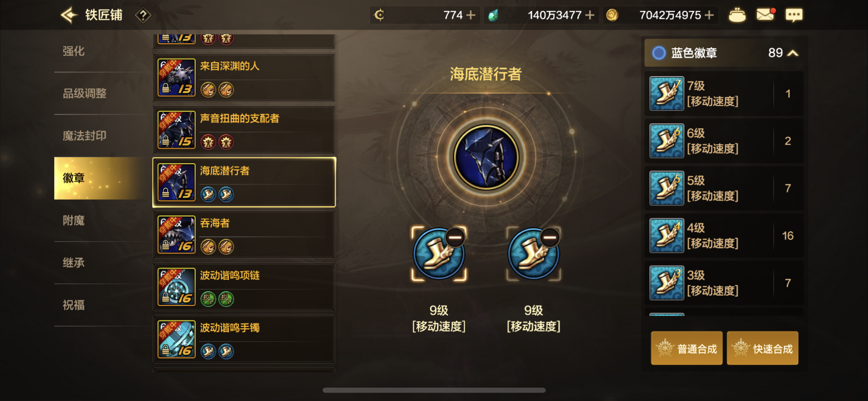Select 吞海者 equipment in the list
The height and width of the screenshot is (401, 868).
244,235
